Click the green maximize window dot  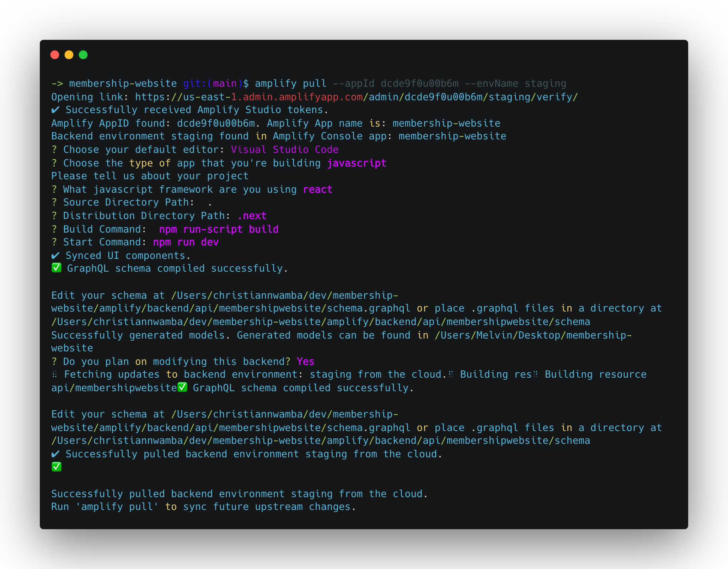(x=83, y=55)
